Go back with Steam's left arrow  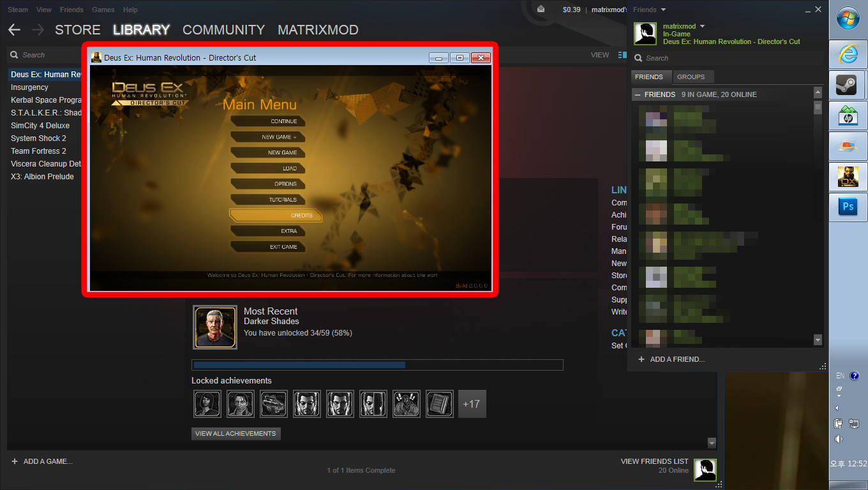tap(14, 30)
